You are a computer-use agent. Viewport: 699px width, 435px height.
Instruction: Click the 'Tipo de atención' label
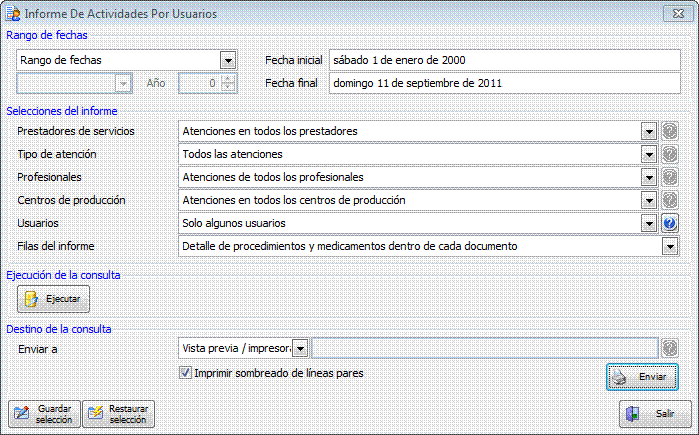tap(57, 154)
